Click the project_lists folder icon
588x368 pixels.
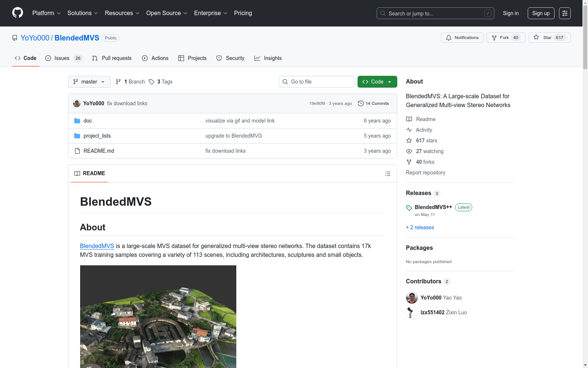[77, 136]
